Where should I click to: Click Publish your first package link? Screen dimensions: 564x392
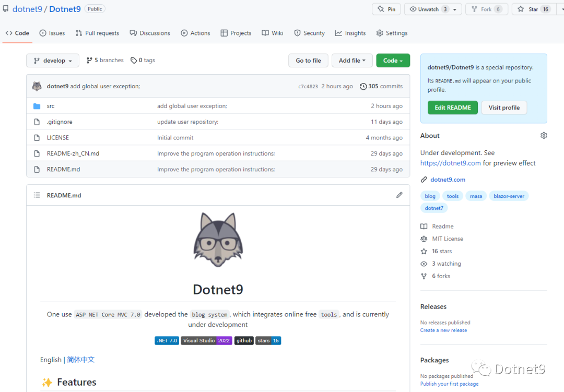[449, 384]
